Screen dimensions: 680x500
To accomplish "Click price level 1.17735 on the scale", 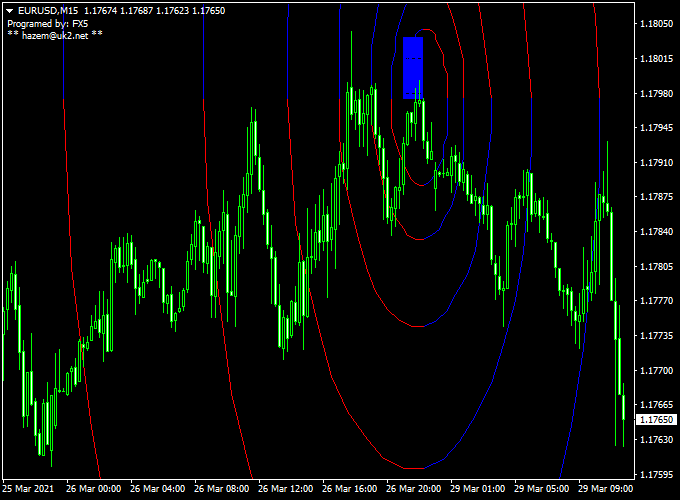I will 657,336.
